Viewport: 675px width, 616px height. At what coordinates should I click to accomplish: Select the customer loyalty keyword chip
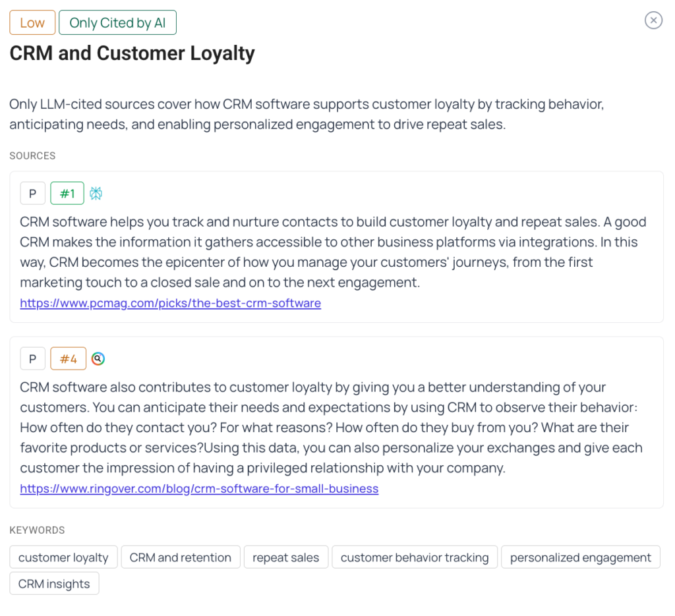point(63,557)
